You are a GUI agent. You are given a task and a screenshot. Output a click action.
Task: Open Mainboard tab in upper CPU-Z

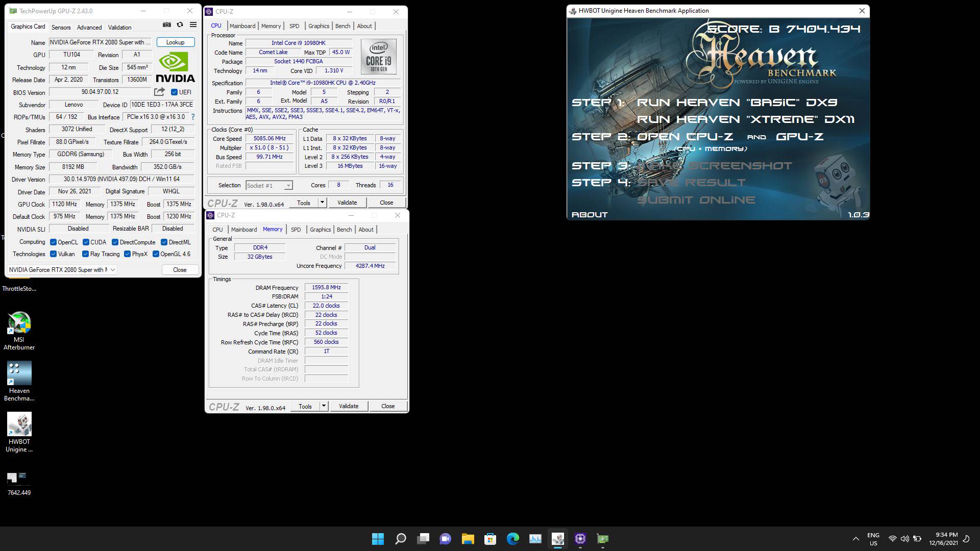[242, 26]
